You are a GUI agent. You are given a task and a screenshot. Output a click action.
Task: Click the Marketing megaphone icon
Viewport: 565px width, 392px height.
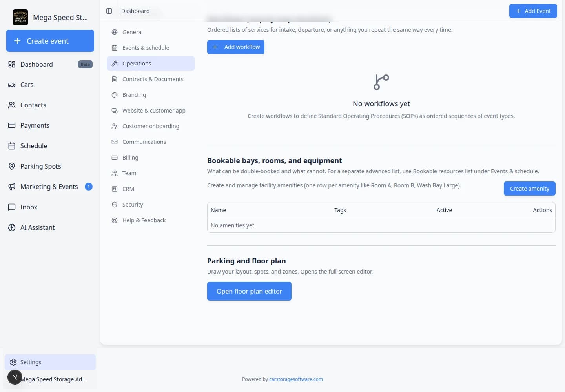12,187
